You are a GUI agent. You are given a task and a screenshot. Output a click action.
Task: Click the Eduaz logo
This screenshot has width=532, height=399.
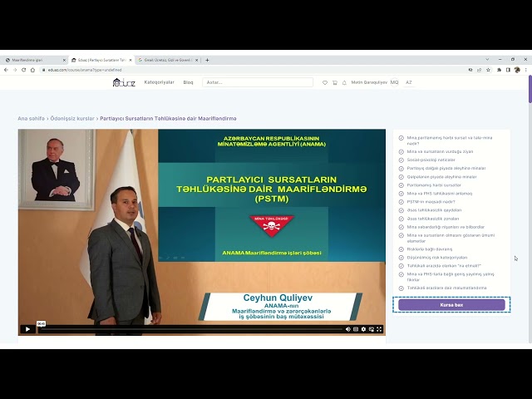(x=124, y=82)
